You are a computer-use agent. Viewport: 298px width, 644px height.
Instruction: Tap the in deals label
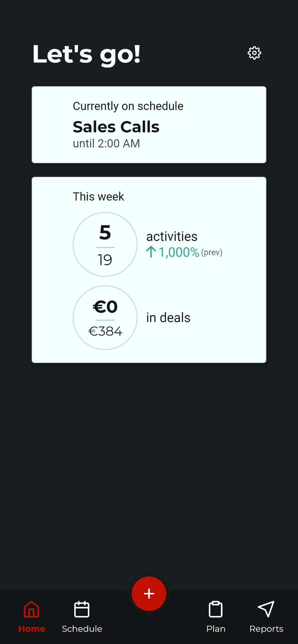pyautogui.click(x=168, y=317)
